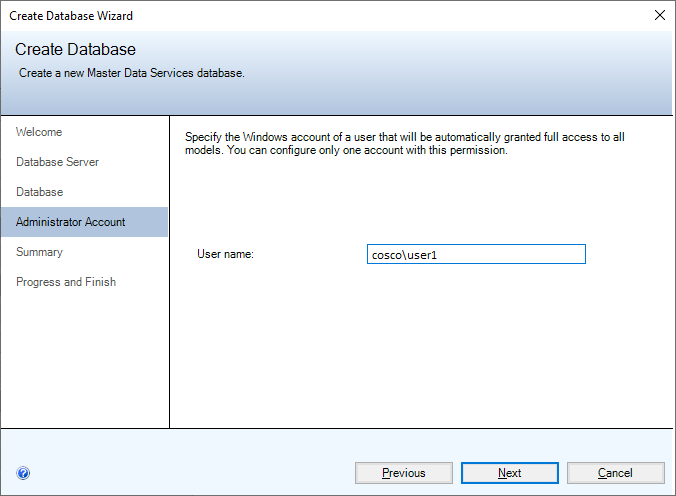Viewport: 676px width, 496px height.
Task: Click blank content area below User name field
Action: (x=420, y=350)
